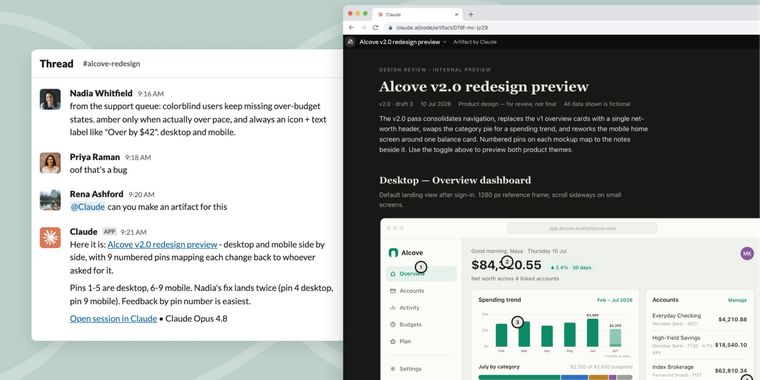The image size is (760, 380).
Task: Click the @Claude mention in Rena's message
Action: 87,207
